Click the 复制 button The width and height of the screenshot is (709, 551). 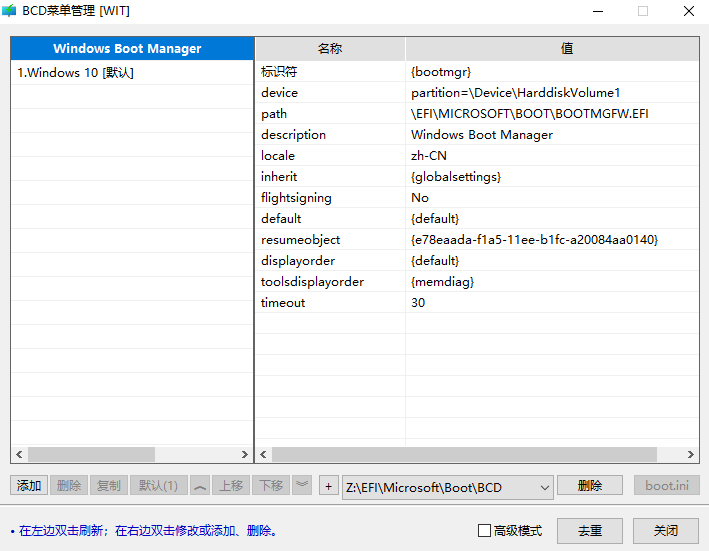pos(109,485)
